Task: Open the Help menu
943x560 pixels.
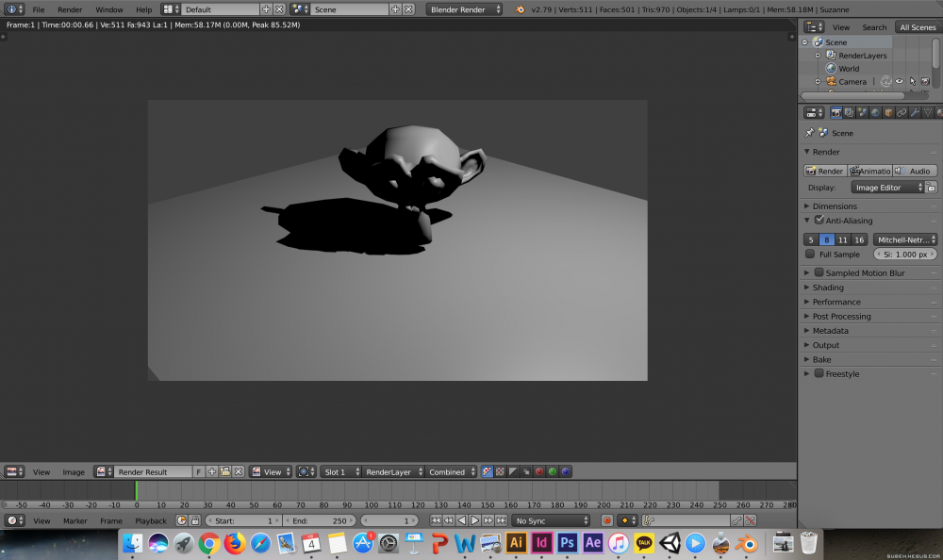Action: (143, 9)
